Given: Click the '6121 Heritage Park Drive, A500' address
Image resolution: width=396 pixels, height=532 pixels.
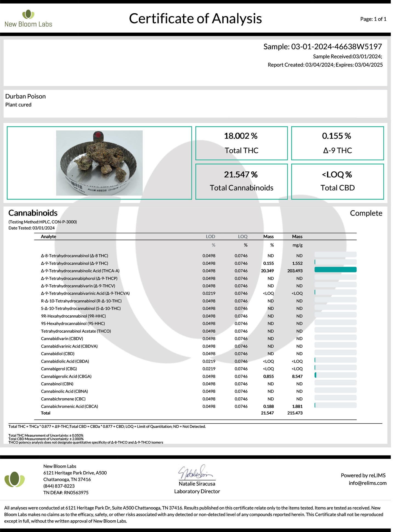Looking at the screenshot, I should pos(75,473).
